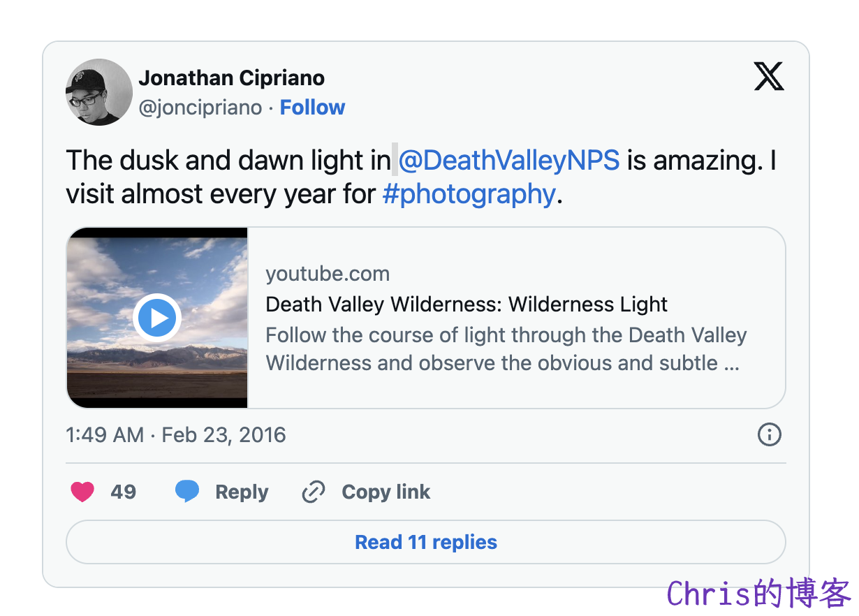
Task: Open the 1:49 AM Feb 23, 2016 timestamp
Action: click(176, 435)
